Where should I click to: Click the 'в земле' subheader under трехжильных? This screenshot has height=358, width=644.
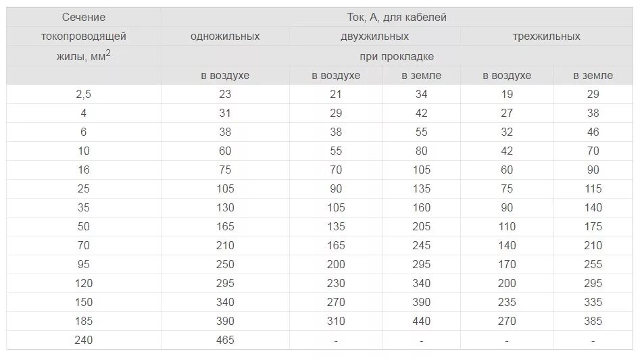pos(593,76)
